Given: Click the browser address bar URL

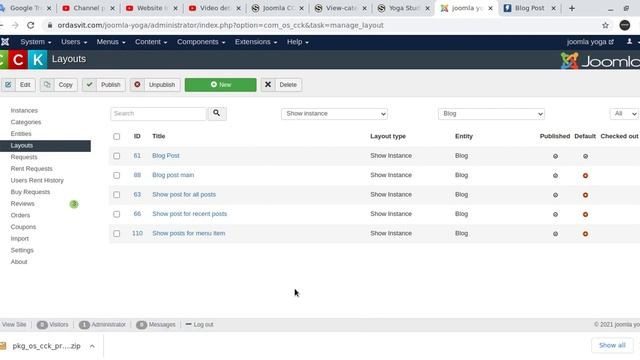Looking at the screenshot, I should coord(220,25).
